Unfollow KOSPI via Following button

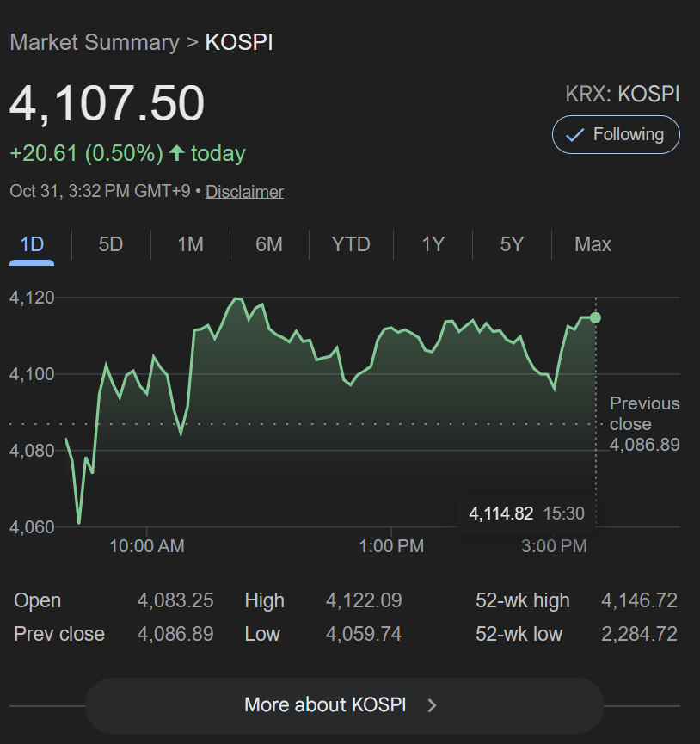pyautogui.click(x=616, y=134)
